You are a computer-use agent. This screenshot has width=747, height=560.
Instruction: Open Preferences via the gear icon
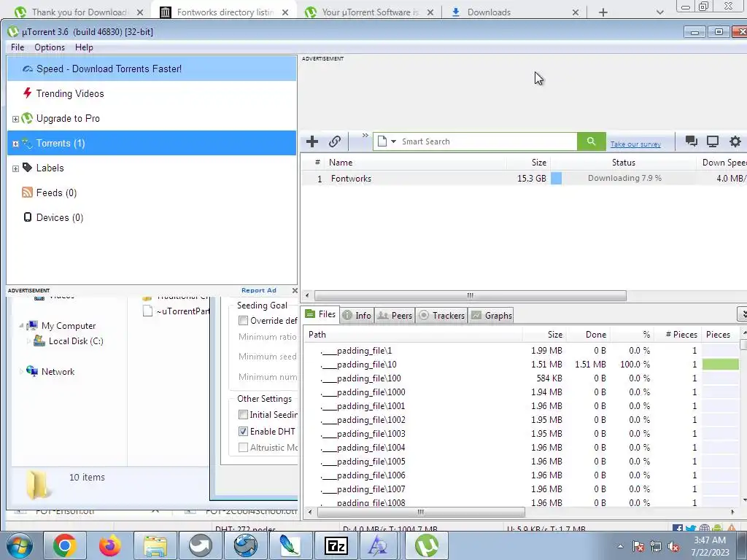tap(735, 141)
